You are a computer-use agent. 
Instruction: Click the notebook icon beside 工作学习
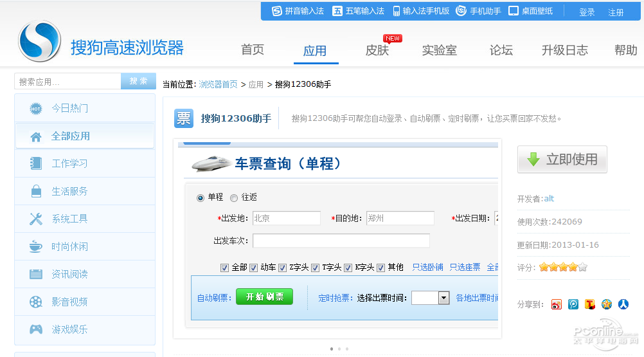click(36, 163)
